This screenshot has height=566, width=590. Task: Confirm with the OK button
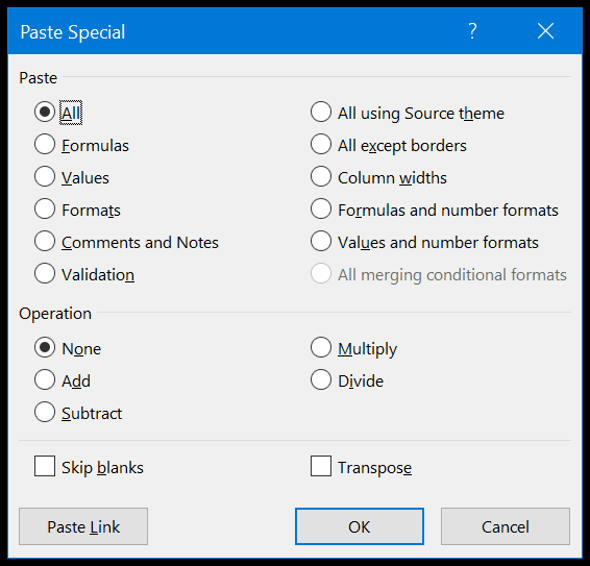pyautogui.click(x=359, y=526)
